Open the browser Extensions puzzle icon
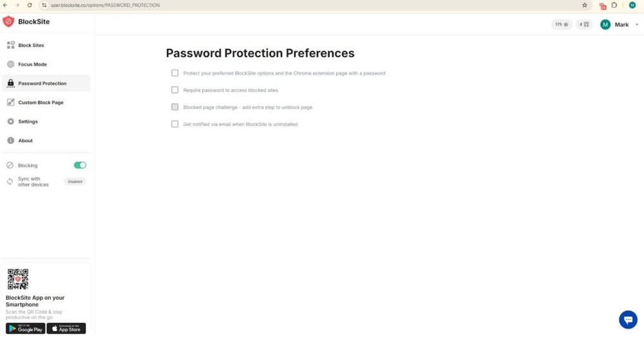The image size is (644, 337). (614, 5)
